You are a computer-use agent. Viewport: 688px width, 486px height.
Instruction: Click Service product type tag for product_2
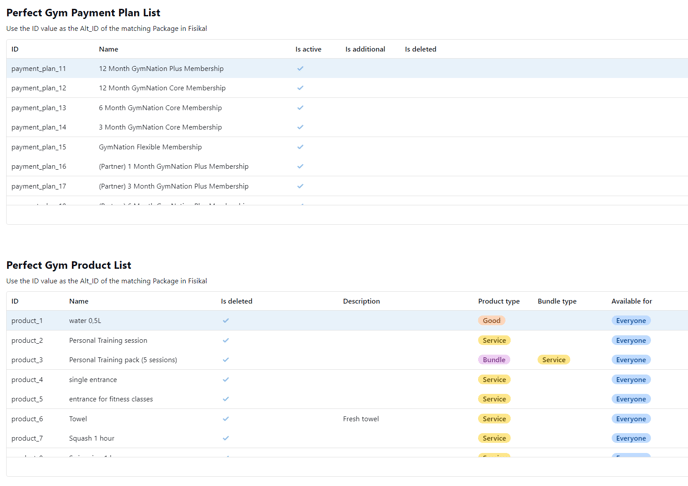pos(494,340)
